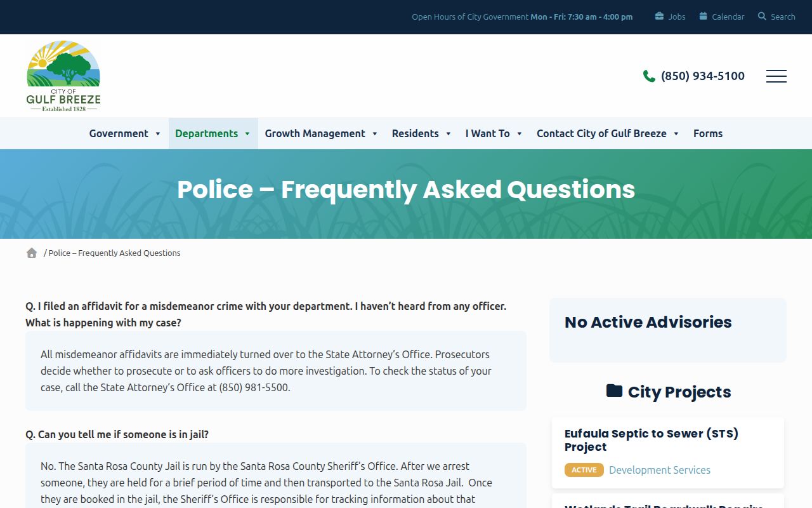Go to the Forms page
The width and height of the screenshot is (812, 508).
coord(708,133)
